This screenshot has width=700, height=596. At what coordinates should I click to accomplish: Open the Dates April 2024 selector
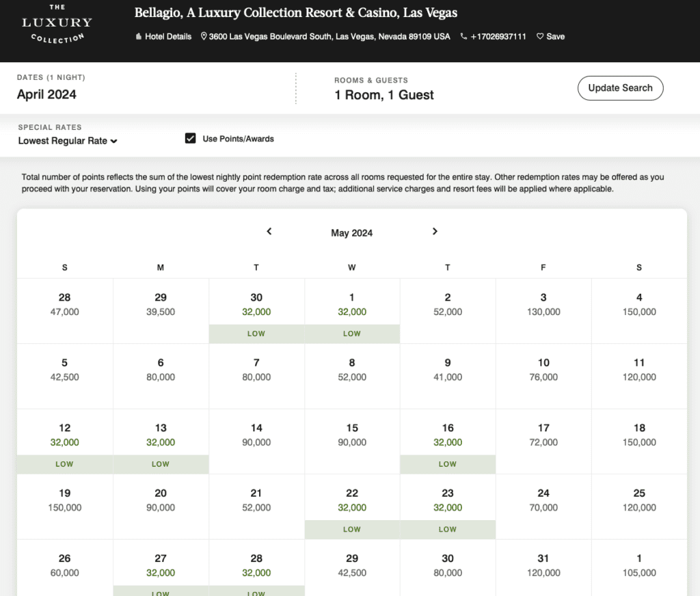(46, 95)
